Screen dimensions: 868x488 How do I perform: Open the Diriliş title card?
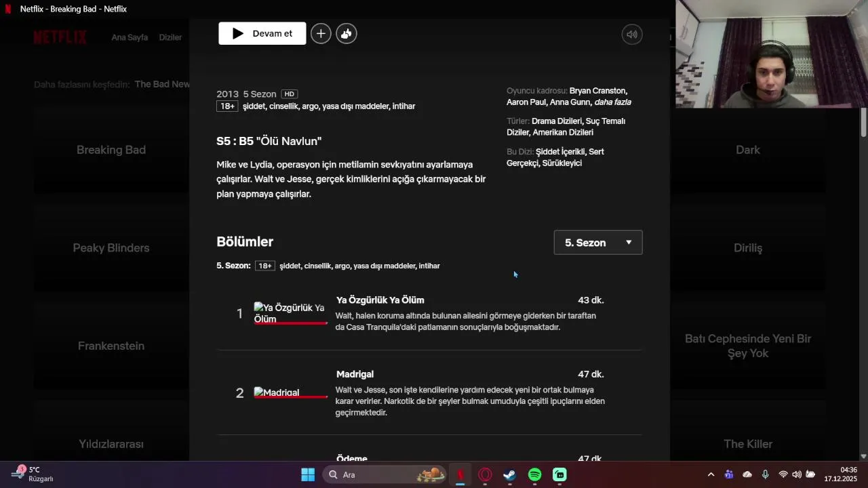pos(748,248)
